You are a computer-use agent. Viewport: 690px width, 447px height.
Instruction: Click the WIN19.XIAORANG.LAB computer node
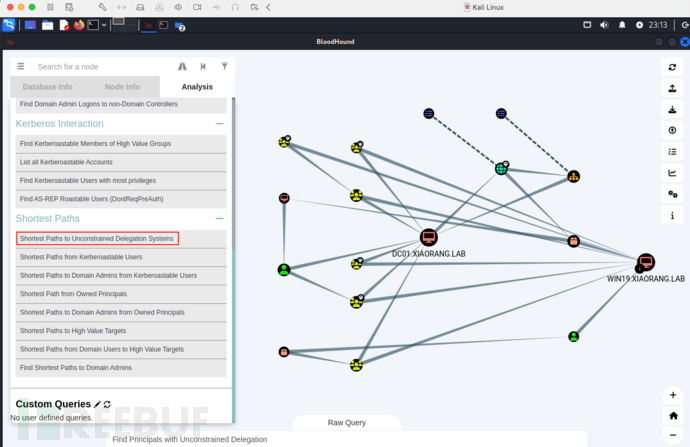[x=646, y=263]
